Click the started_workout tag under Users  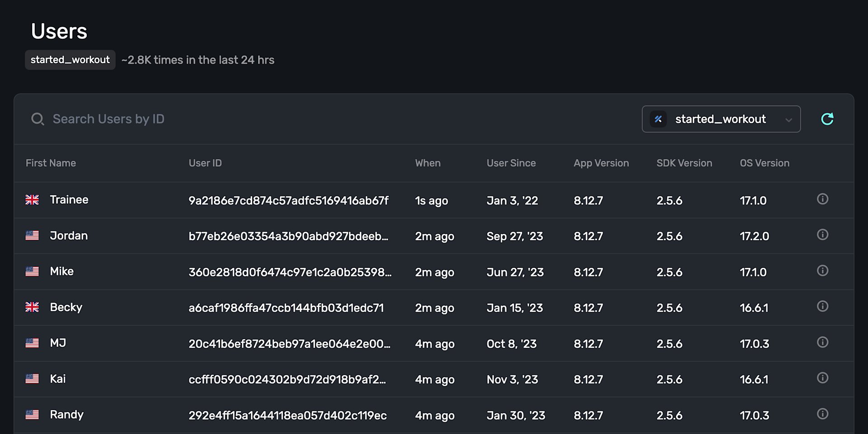(70, 60)
